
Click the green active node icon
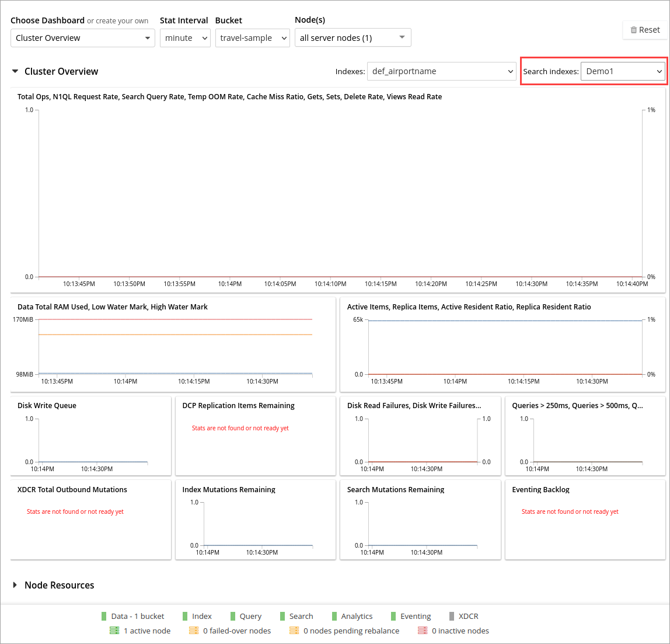(114, 631)
